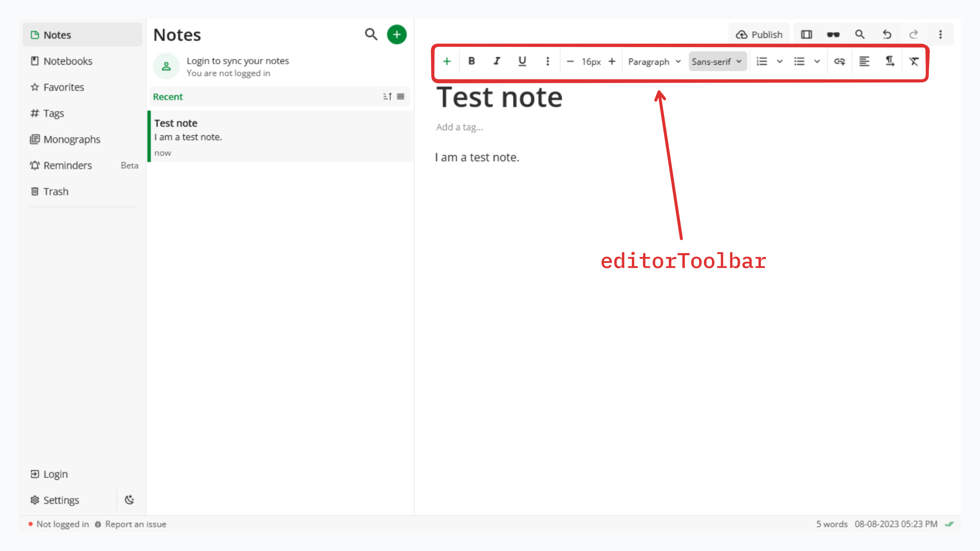Viewport: 980px width, 551px height.
Task: Increase font size with the plus stepper
Action: click(612, 61)
